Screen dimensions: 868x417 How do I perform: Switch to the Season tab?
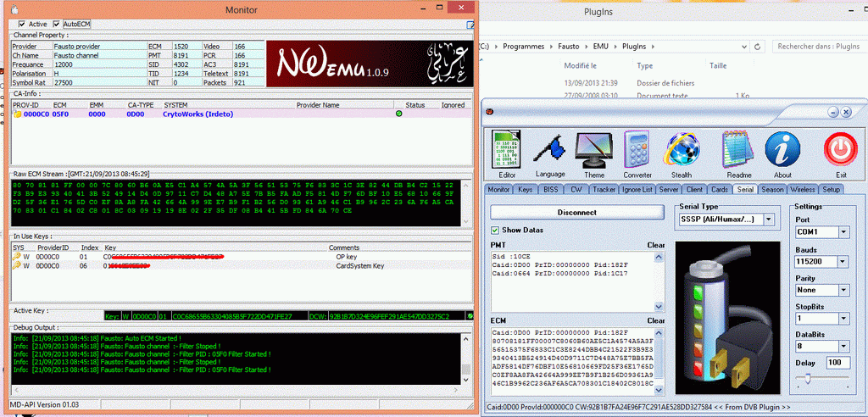[772, 189]
